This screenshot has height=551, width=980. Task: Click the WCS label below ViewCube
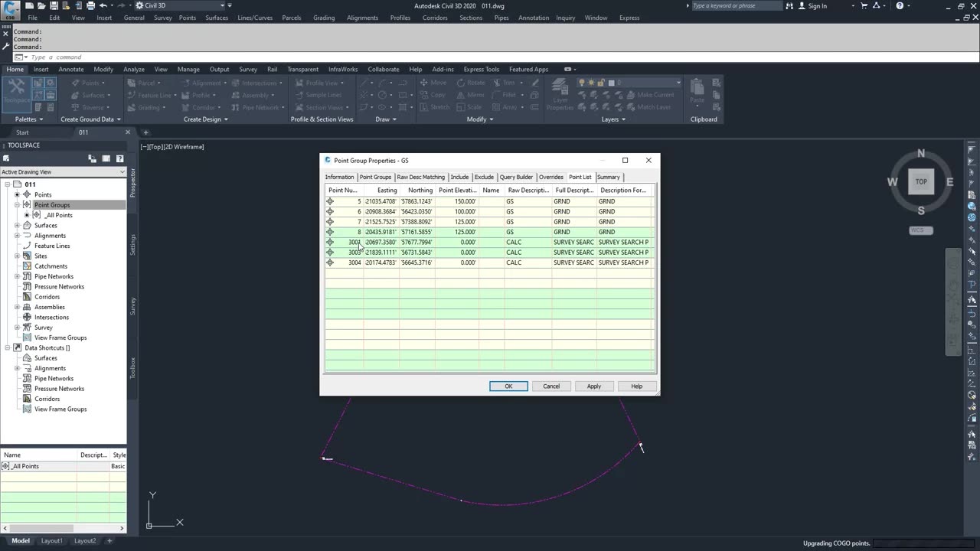(x=921, y=230)
